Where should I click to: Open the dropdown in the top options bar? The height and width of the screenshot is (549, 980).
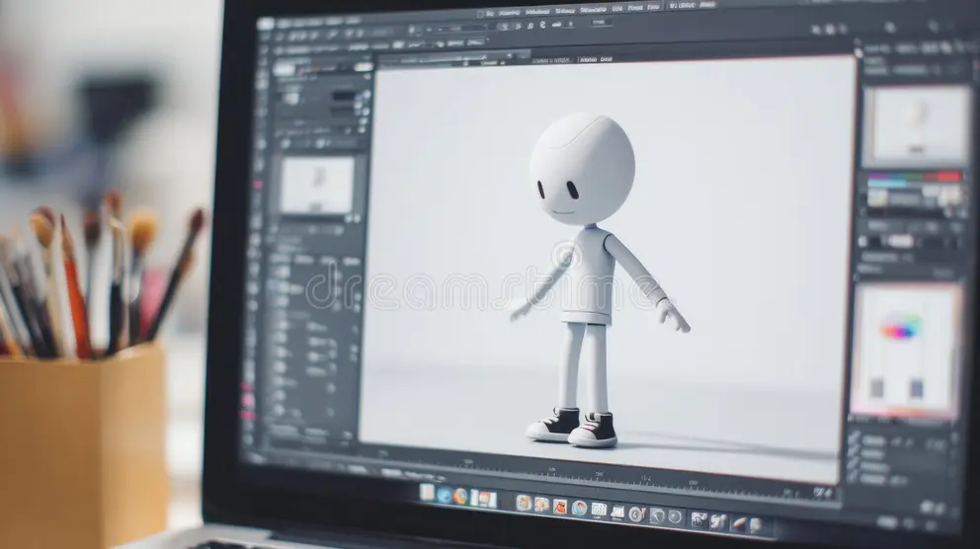coord(601,22)
